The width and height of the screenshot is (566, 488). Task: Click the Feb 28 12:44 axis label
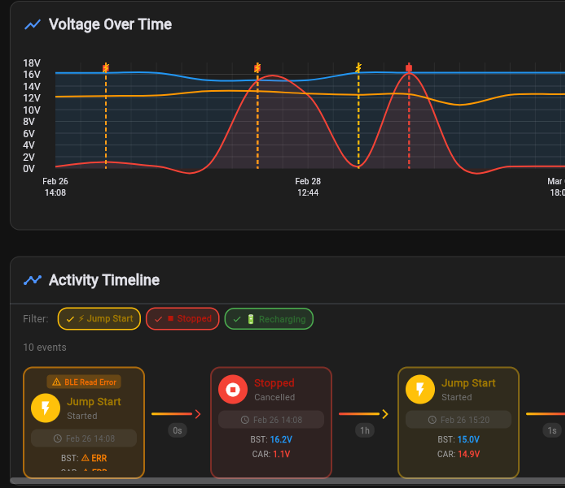tap(308, 187)
